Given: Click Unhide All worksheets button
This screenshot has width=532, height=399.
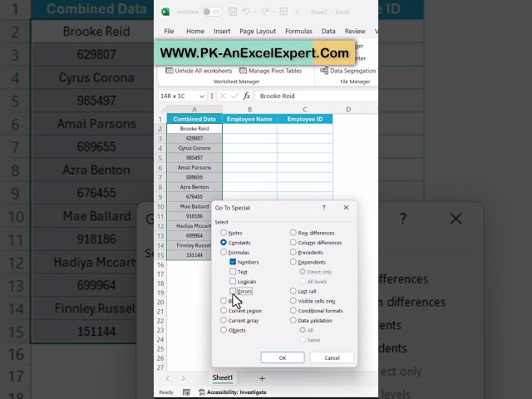Looking at the screenshot, I should pyautogui.click(x=199, y=71).
